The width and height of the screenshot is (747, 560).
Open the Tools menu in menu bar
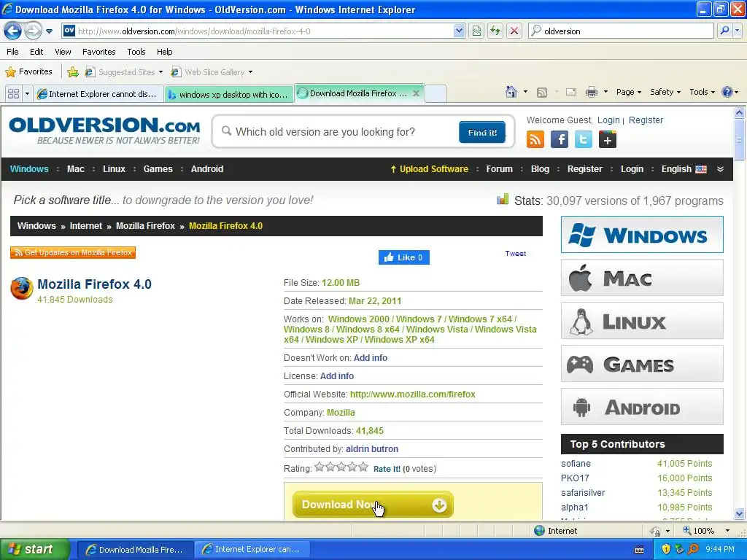click(x=136, y=52)
